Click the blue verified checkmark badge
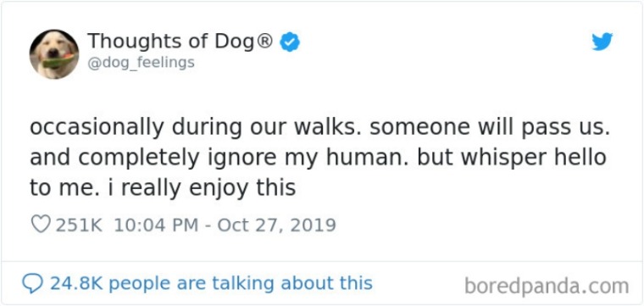Image resolution: width=644 pixels, height=306 pixels. (290, 42)
